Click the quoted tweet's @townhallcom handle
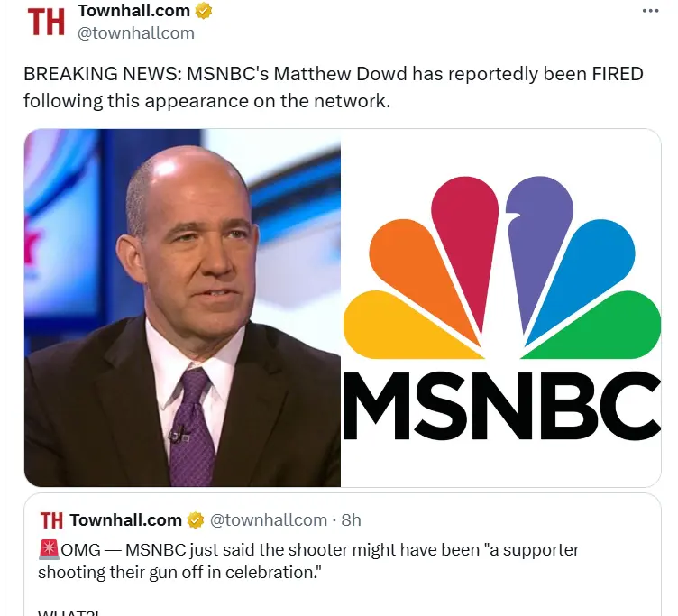This screenshot has height=616, width=678. 269,520
